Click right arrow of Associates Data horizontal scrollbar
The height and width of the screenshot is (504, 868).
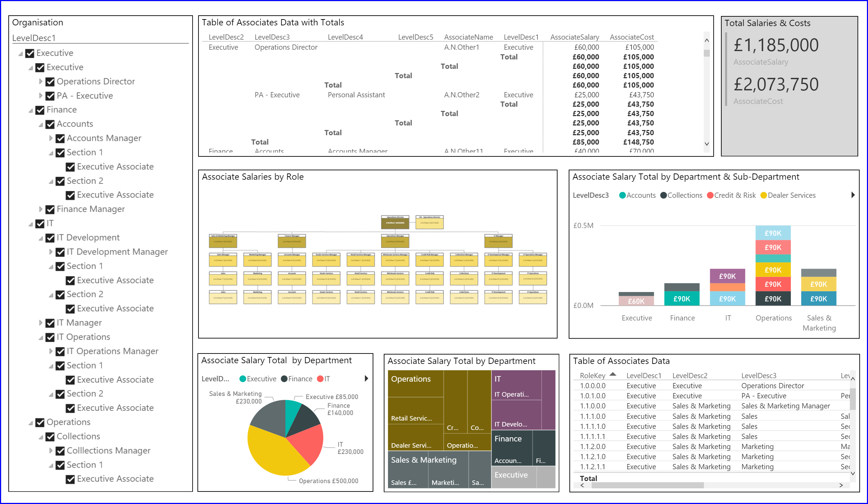click(x=841, y=485)
